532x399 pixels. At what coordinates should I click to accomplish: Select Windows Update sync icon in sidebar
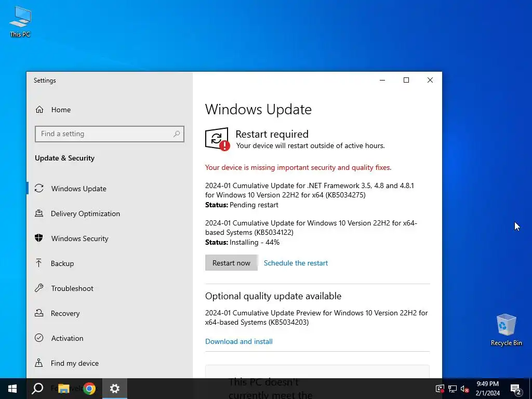click(x=39, y=188)
